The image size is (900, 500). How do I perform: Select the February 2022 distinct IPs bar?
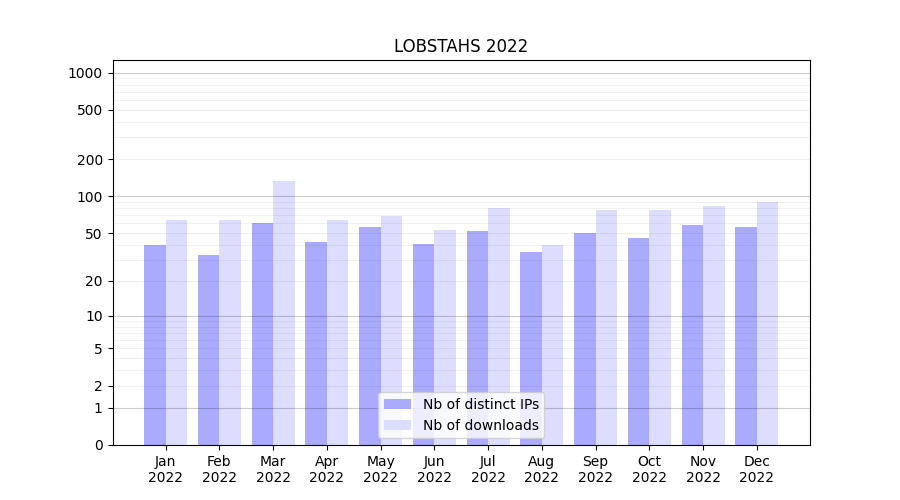[x=209, y=349]
